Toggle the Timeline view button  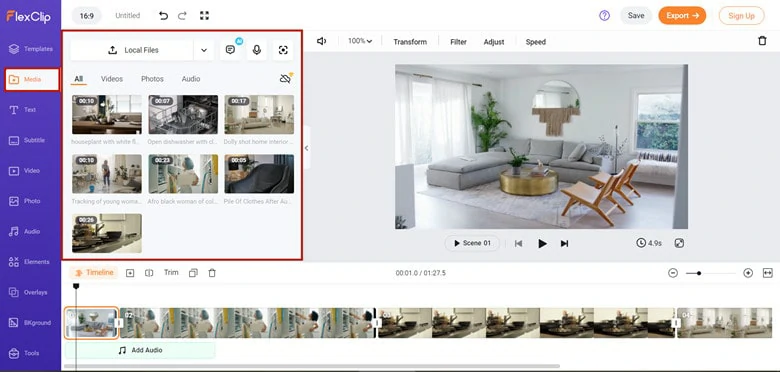(94, 273)
